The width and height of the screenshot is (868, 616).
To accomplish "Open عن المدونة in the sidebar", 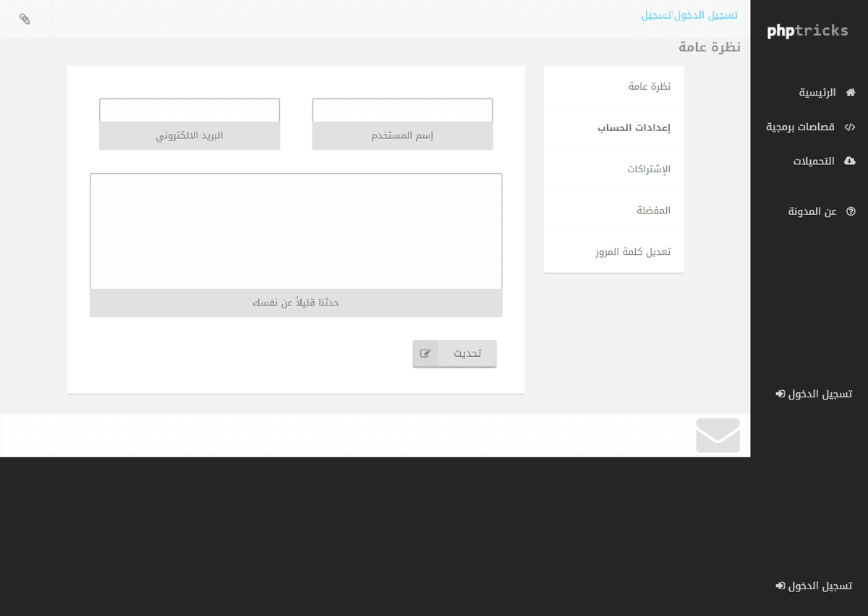I will [x=812, y=211].
